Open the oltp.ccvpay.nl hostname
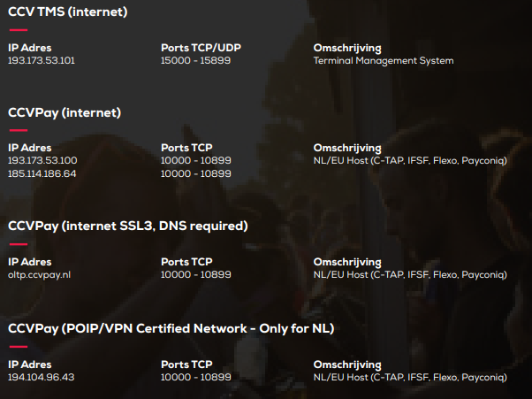The image size is (532, 399). [40, 275]
